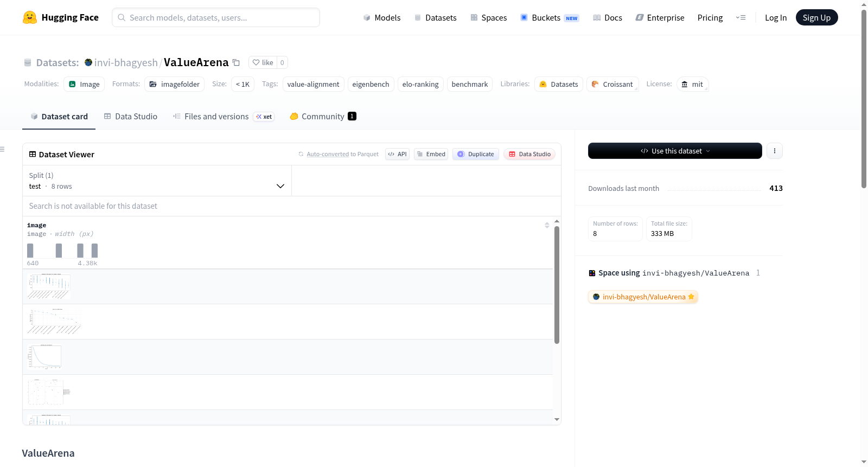Click the Total file size 333 MB box

pyautogui.click(x=669, y=228)
